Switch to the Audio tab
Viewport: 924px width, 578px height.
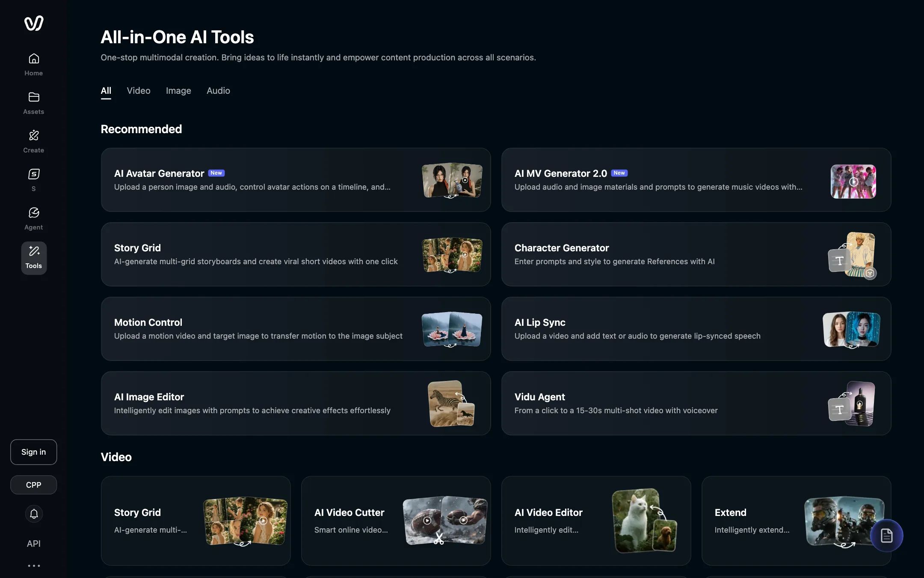point(218,91)
